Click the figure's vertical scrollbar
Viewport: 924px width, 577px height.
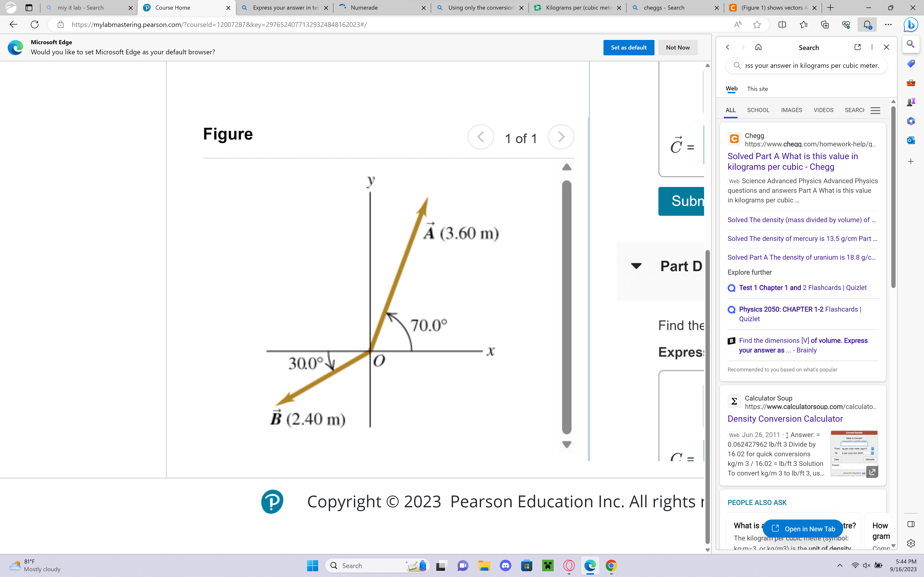[566, 305]
